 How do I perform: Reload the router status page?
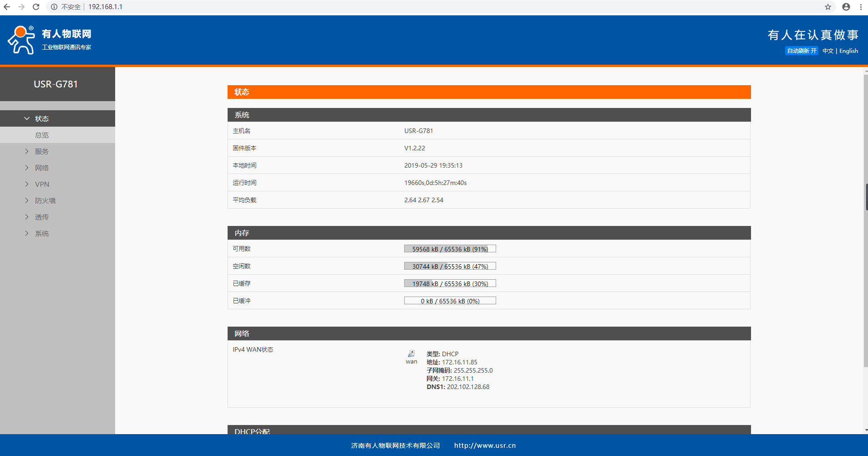click(36, 7)
